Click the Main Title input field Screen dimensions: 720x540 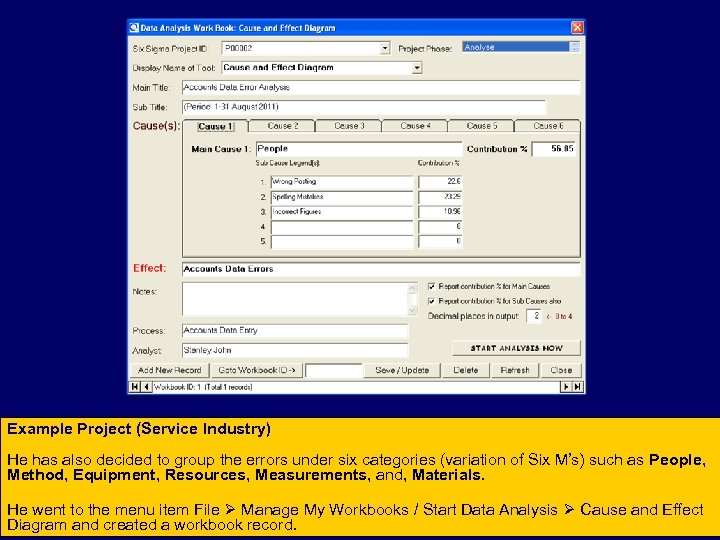point(381,87)
